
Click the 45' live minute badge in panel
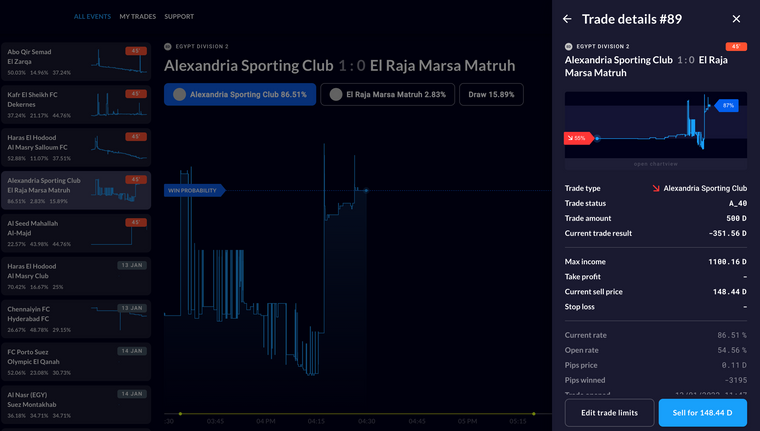point(735,46)
